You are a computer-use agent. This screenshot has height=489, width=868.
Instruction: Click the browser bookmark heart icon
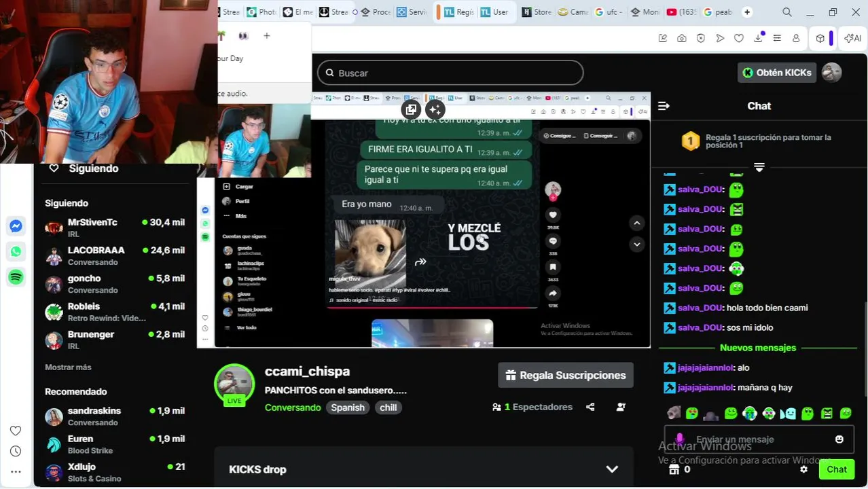pos(739,39)
